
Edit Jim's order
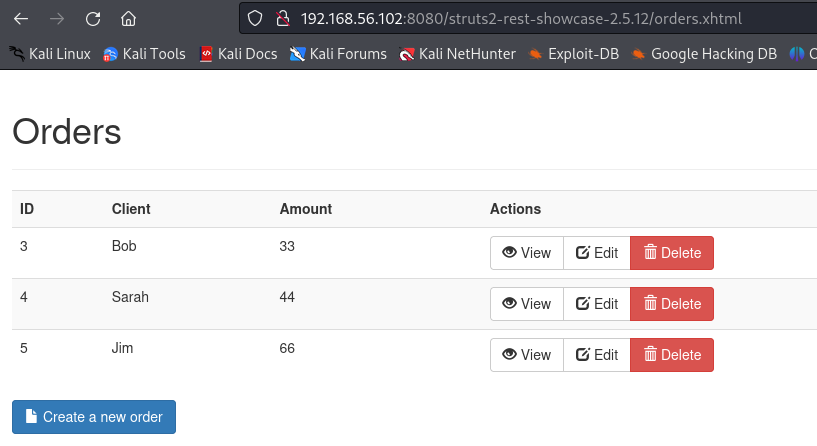597,355
